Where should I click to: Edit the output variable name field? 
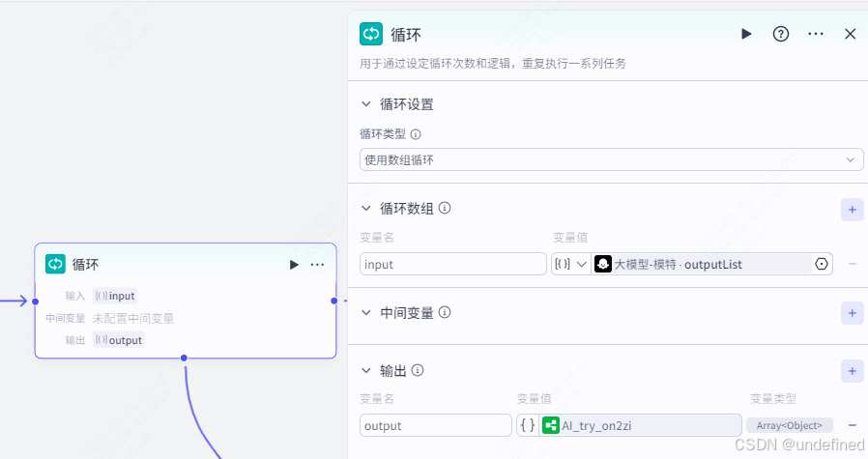click(436, 425)
